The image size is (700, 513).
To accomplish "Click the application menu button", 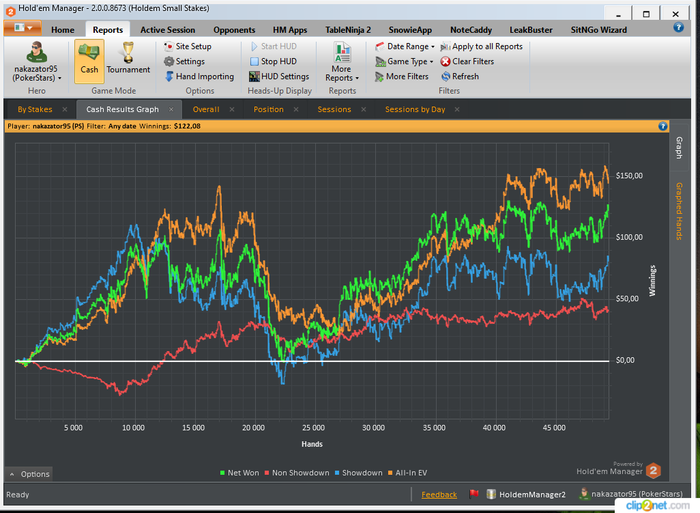I will click(23, 28).
